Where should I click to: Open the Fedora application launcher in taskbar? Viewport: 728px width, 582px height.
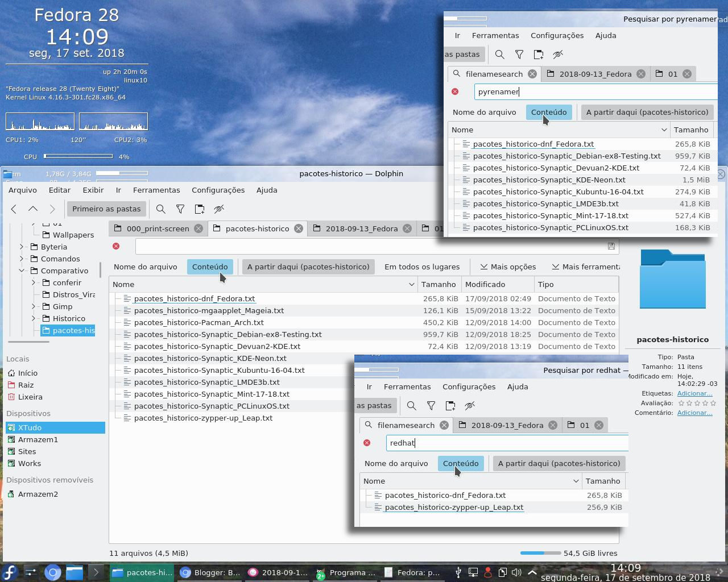10,572
